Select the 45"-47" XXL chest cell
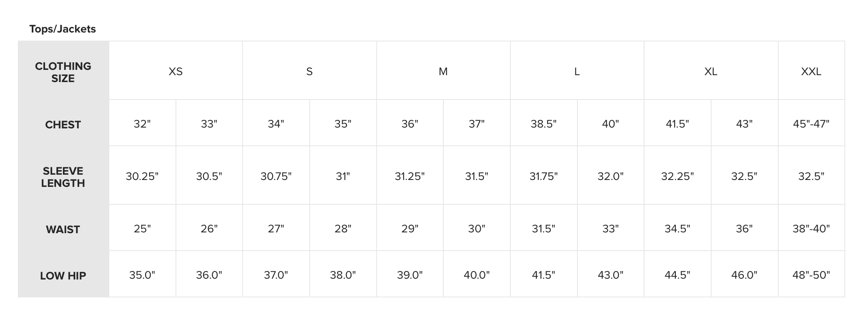Screen dimensions: 868x325 [x=811, y=124]
